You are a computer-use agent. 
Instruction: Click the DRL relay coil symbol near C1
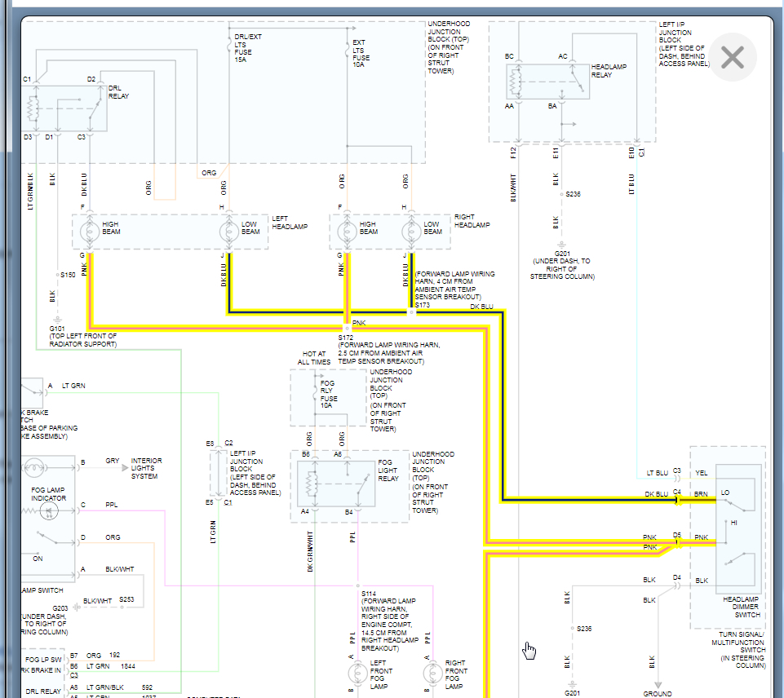(33, 108)
